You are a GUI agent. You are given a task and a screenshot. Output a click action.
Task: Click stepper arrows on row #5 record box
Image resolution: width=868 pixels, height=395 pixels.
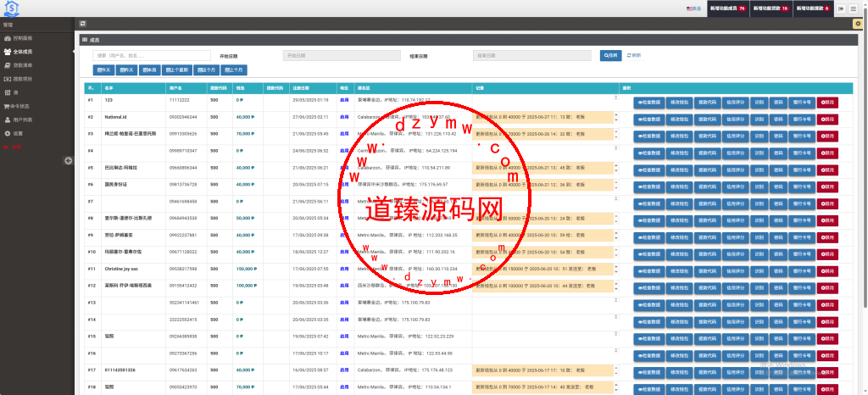click(616, 168)
